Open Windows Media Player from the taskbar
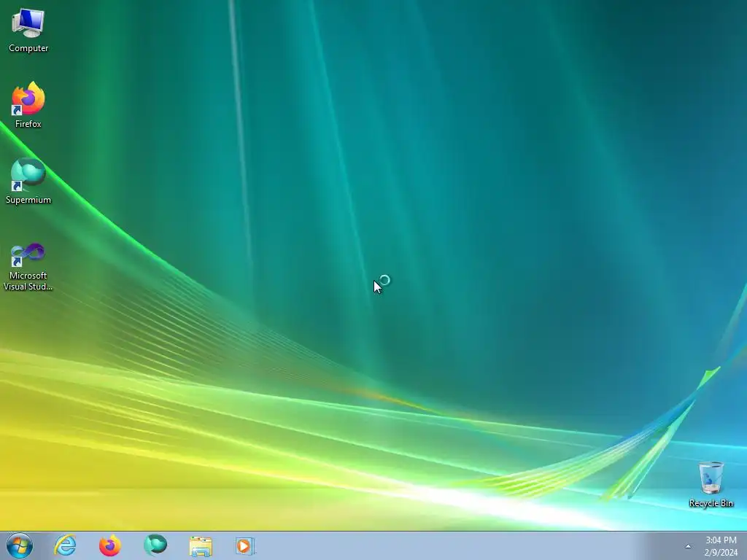 tap(245, 545)
